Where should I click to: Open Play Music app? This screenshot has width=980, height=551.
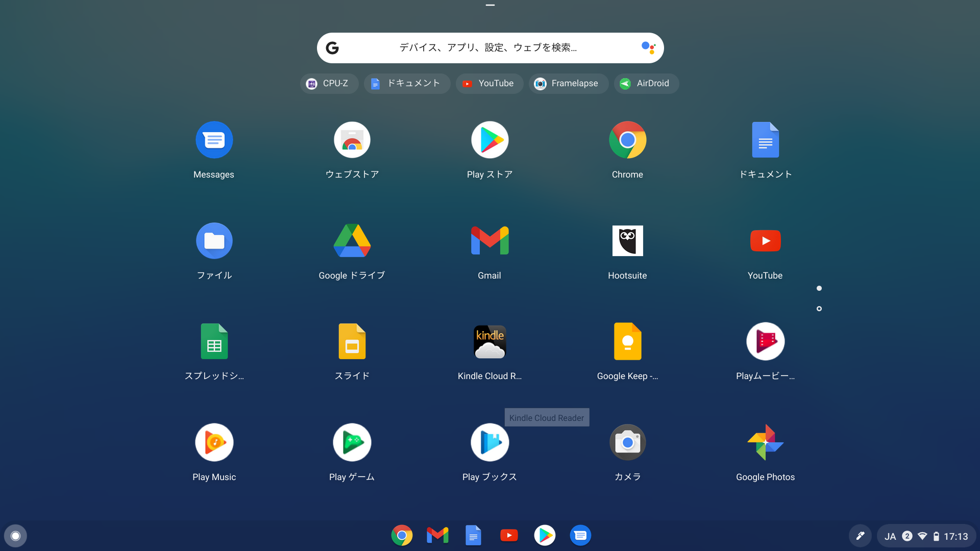214,442
